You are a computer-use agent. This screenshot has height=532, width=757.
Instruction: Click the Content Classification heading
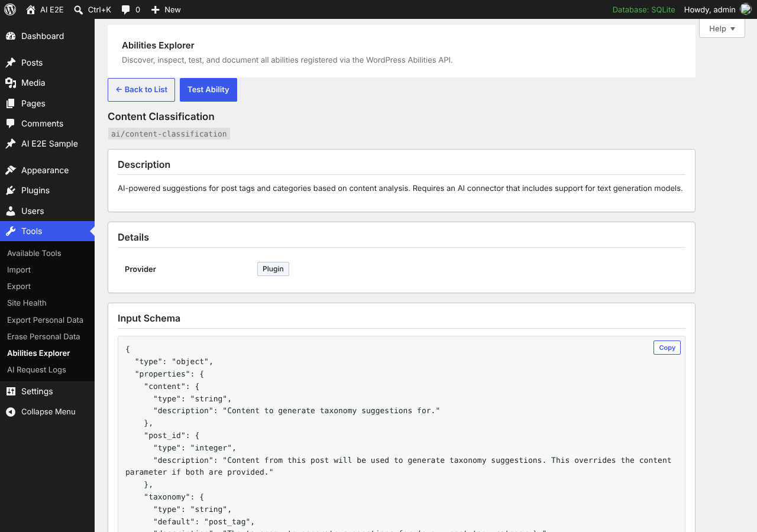tap(161, 116)
